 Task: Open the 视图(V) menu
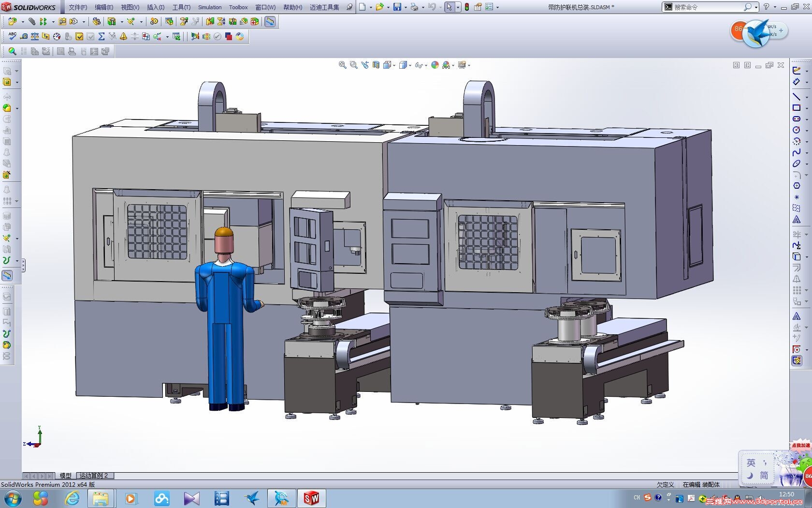tap(130, 7)
